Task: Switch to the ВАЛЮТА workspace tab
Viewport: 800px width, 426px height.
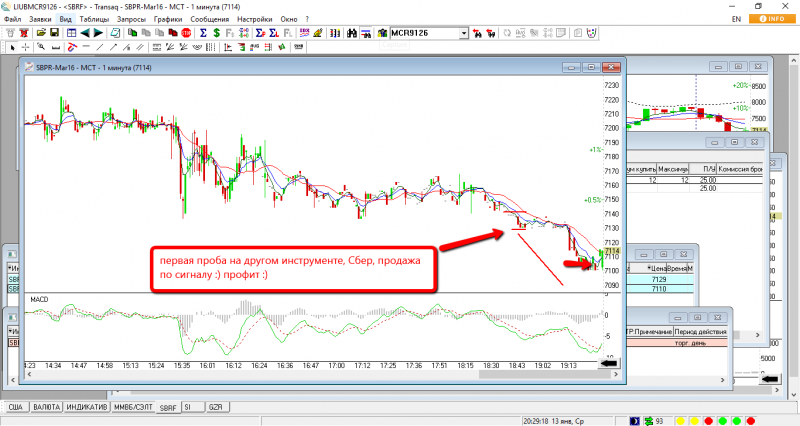Action: pos(46,407)
